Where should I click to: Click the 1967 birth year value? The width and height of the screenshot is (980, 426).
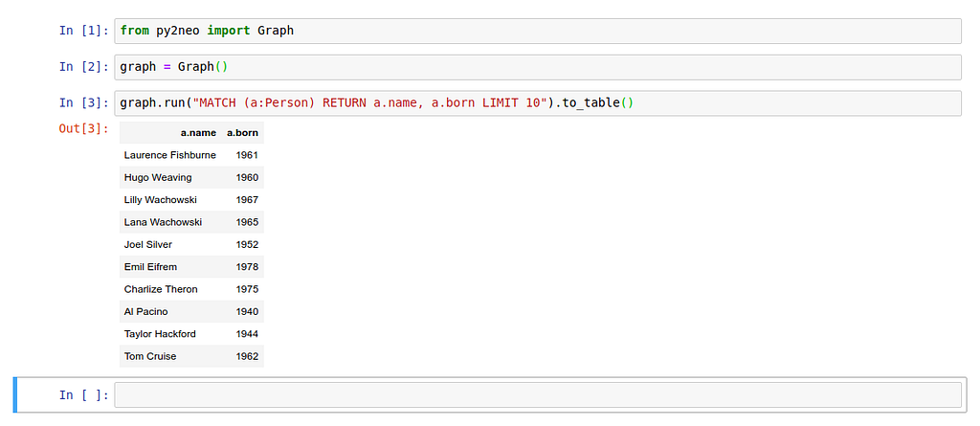click(247, 199)
